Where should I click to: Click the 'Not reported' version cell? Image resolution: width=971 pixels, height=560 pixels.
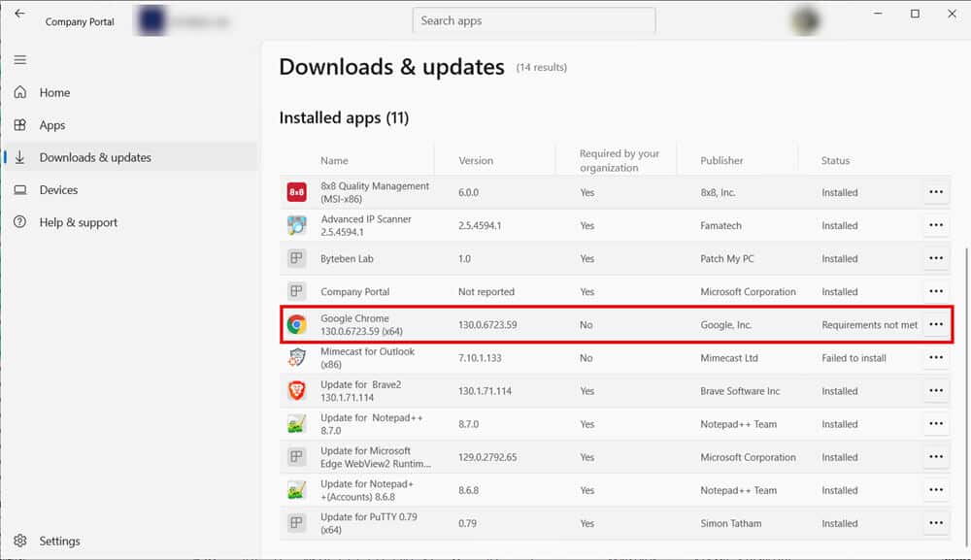(x=486, y=291)
